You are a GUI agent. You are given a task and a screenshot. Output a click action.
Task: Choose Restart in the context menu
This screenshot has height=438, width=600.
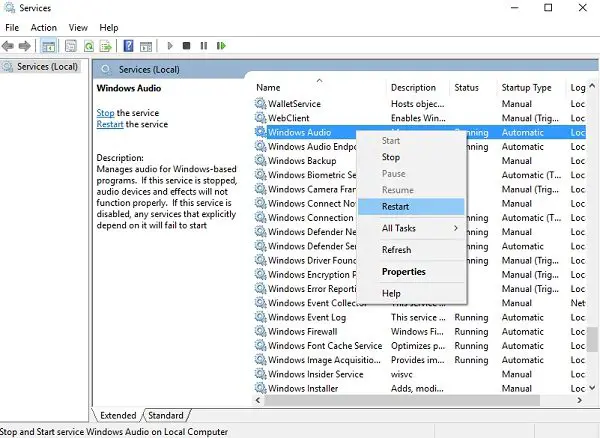point(411,207)
